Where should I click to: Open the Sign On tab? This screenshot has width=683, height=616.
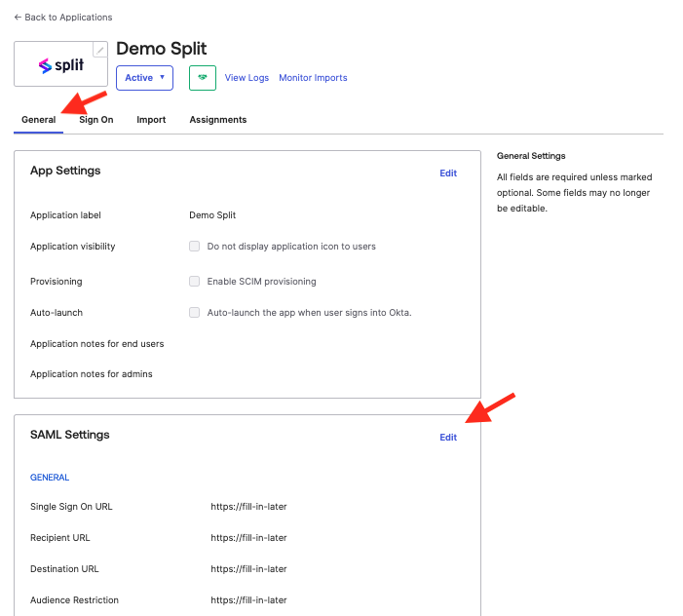tap(96, 120)
